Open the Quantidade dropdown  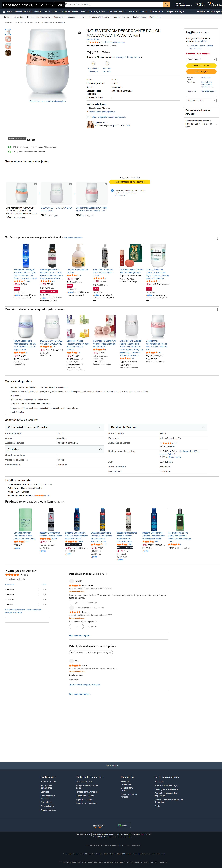(201, 59)
